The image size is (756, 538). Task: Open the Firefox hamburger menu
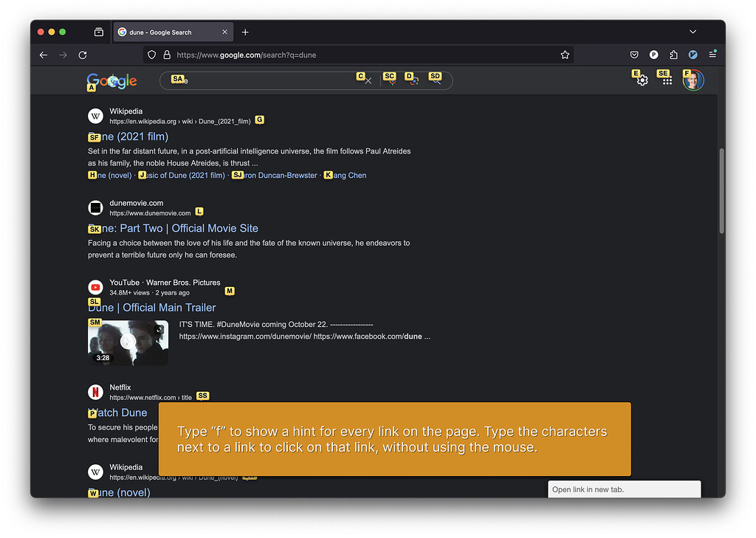tap(712, 55)
